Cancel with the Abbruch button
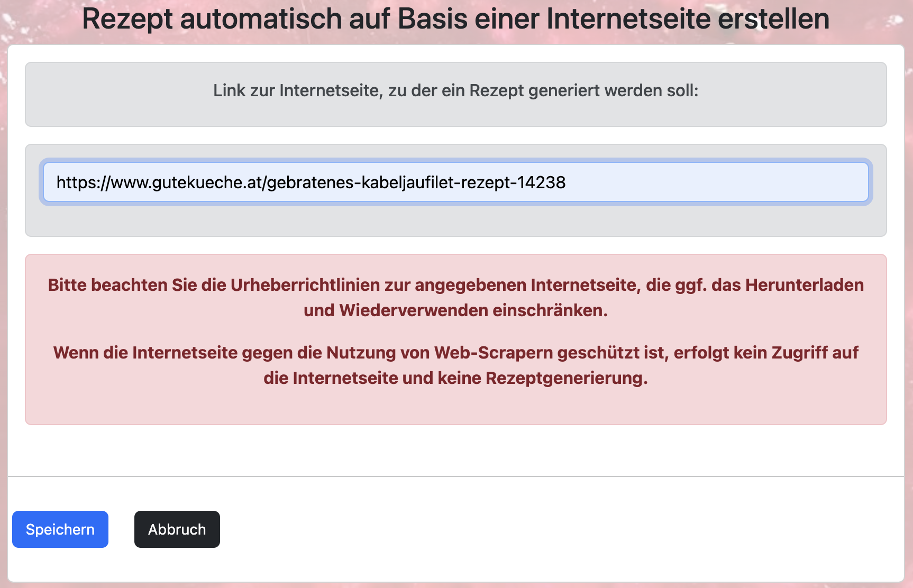 pos(177,529)
